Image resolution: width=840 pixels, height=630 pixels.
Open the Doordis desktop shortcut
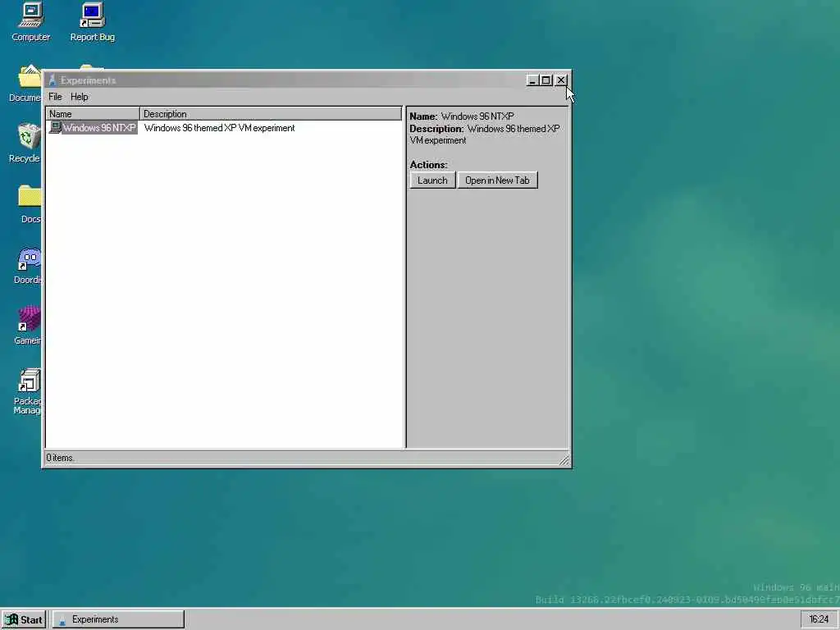pos(28,265)
